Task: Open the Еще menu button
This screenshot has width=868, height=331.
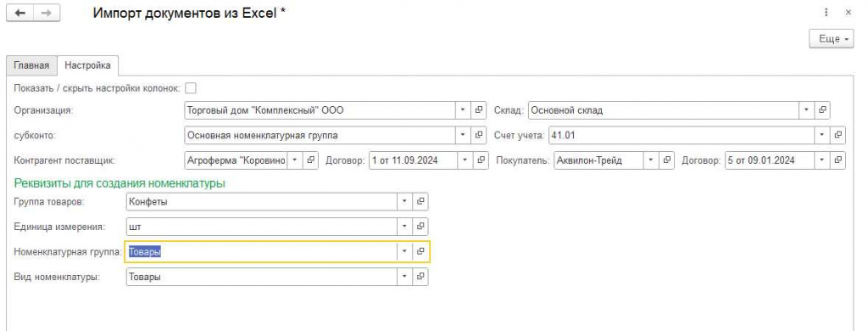Action: 832,39
